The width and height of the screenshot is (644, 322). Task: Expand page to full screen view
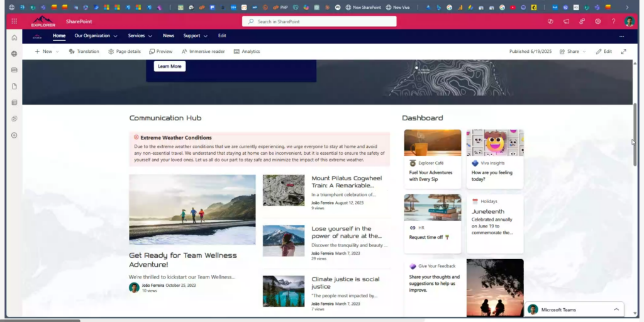(624, 52)
